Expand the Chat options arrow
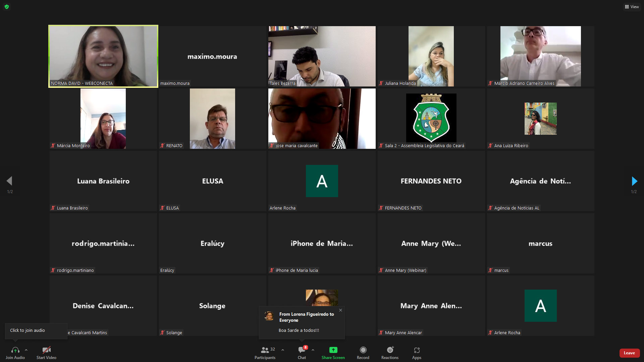This screenshot has height=362, width=644. pyautogui.click(x=313, y=350)
